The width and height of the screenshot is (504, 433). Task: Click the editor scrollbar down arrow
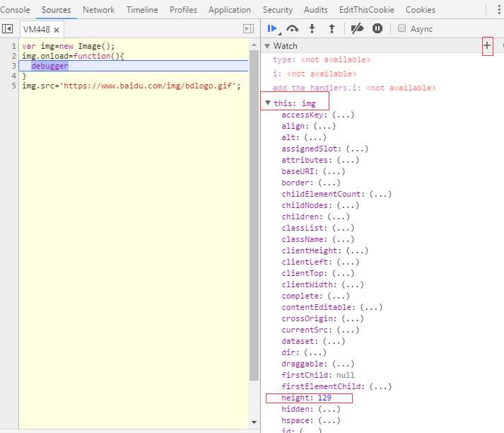point(254,422)
